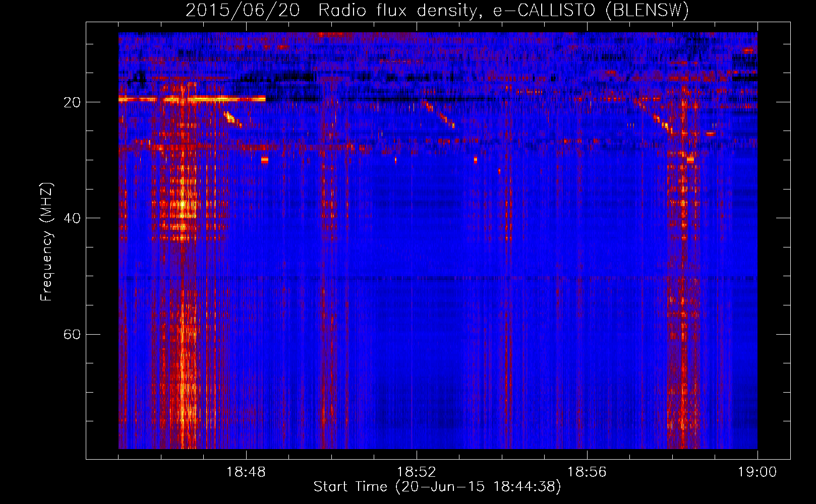The width and height of the screenshot is (816, 504).
Task: Click the 18:56 time tick label
Action: pyautogui.click(x=587, y=472)
